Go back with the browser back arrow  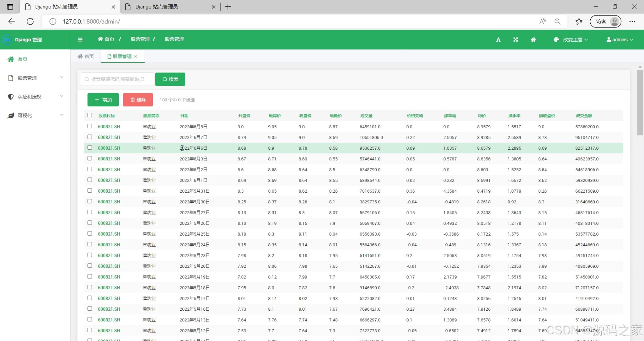(12, 21)
